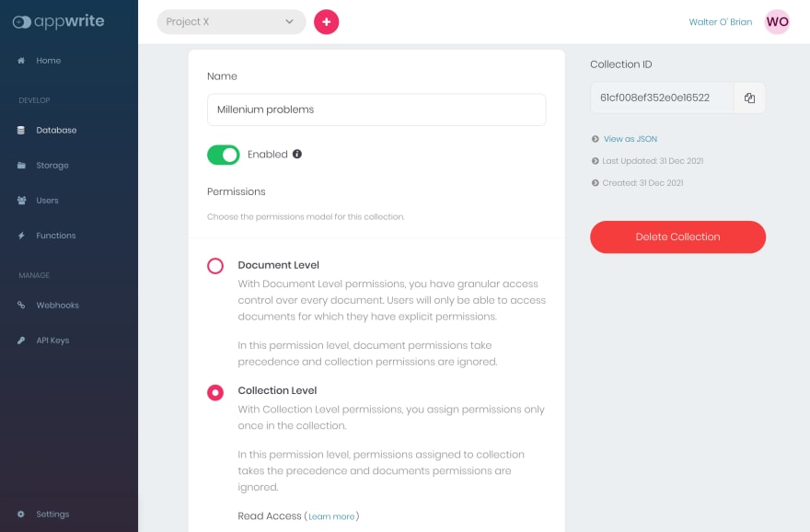Click the Enabled info icon

tap(297, 154)
